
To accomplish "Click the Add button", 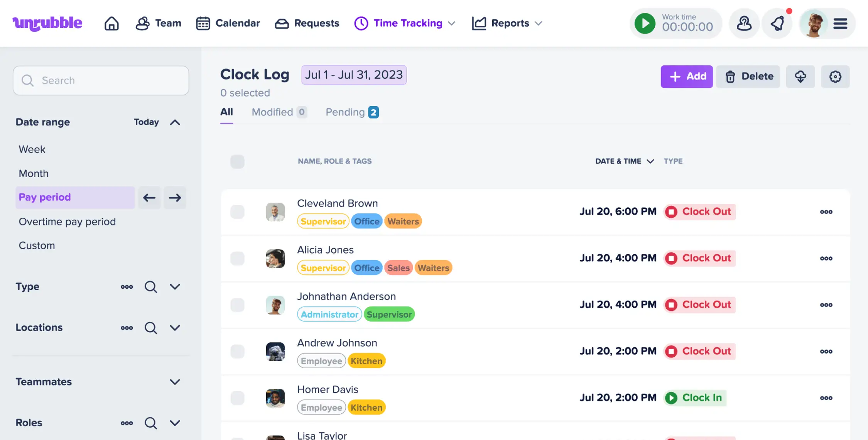I will click(x=687, y=76).
